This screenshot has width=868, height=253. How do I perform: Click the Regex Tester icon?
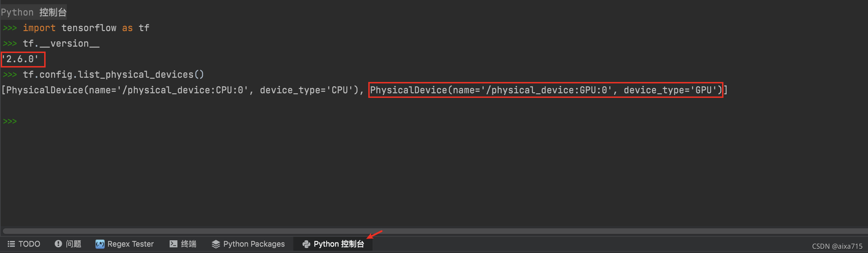[x=100, y=244]
